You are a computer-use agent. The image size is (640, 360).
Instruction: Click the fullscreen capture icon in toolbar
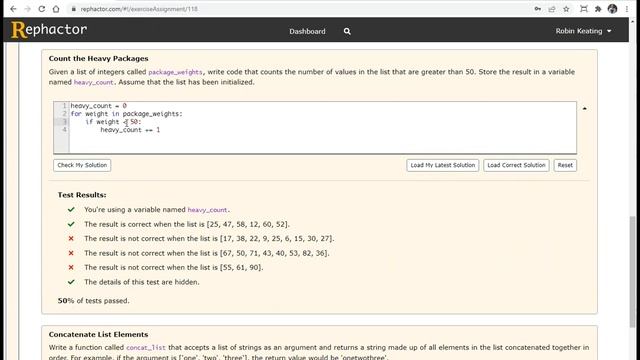(584, 9)
